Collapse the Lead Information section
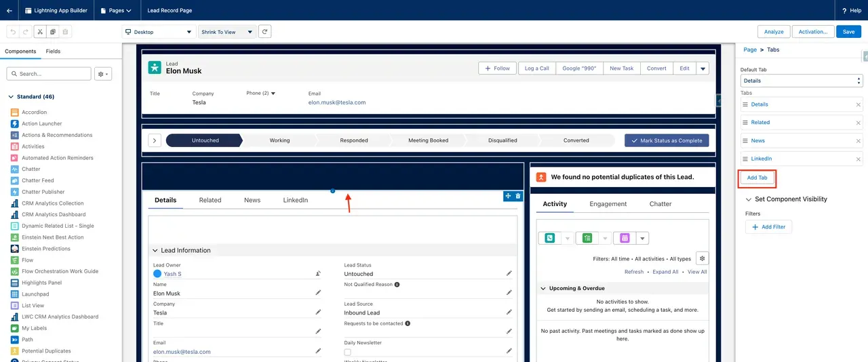Screen dimensions: 868x362 (155, 250)
